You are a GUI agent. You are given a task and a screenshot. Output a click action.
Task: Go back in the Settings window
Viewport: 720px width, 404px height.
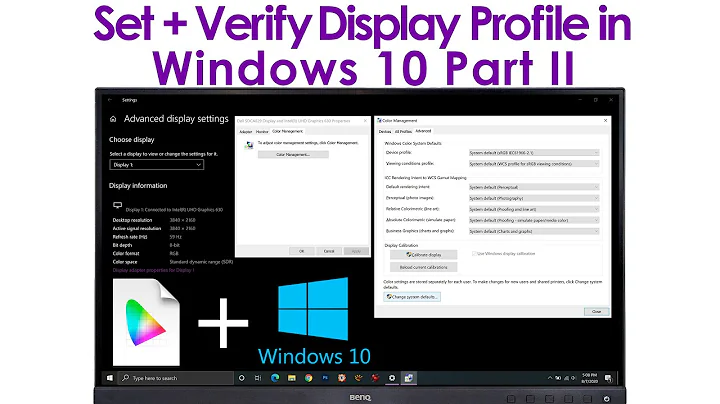[110, 100]
